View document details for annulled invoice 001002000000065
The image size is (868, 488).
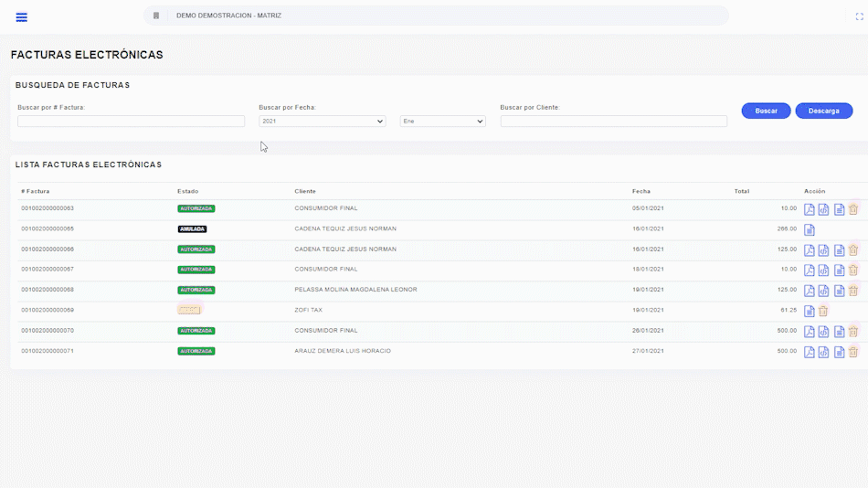tap(809, 229)
